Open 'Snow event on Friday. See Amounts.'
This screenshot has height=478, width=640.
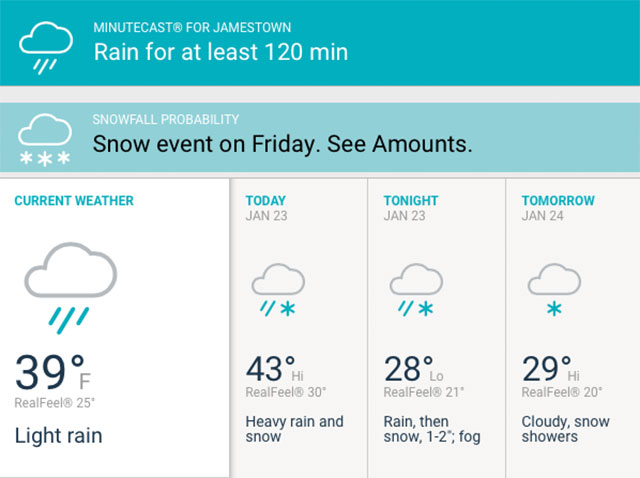click(282, 144)
